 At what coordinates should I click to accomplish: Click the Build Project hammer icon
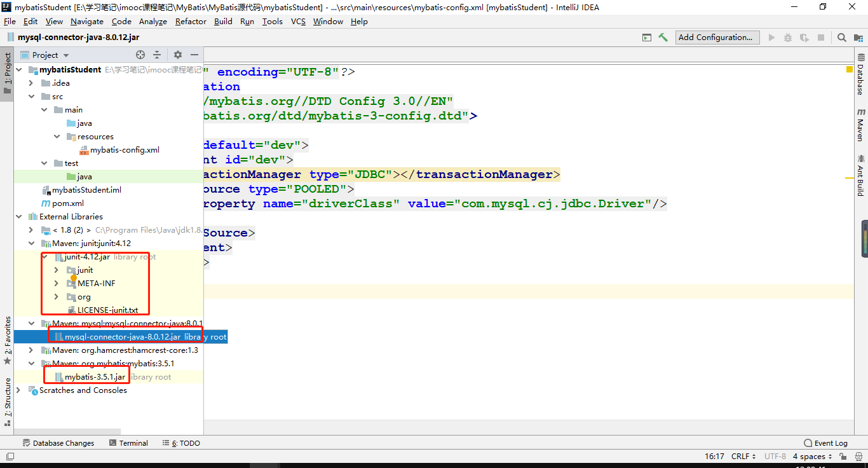[x=663, y=38]
